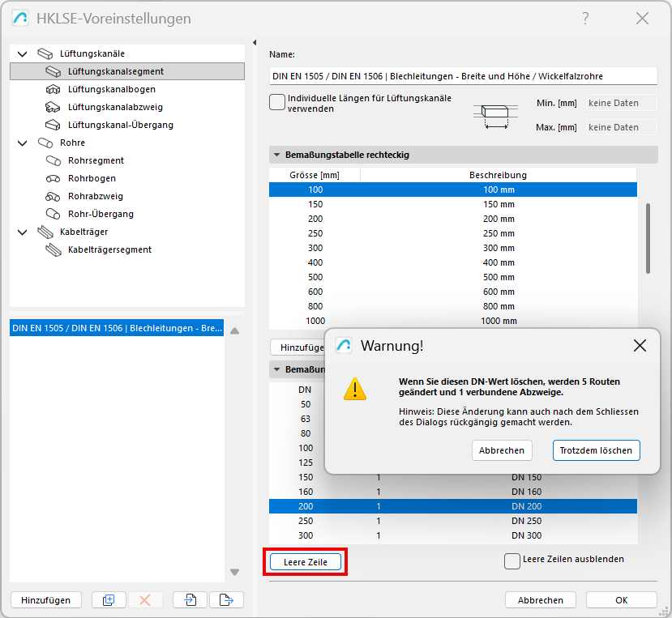
Task: Collapse the Rohre tree group
Action: 22,143
